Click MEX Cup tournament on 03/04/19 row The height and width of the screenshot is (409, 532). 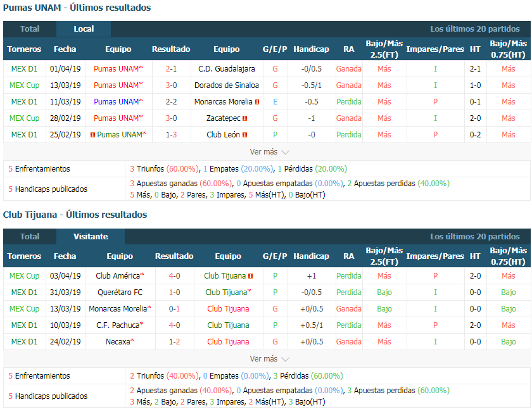[x=25, y=275]
